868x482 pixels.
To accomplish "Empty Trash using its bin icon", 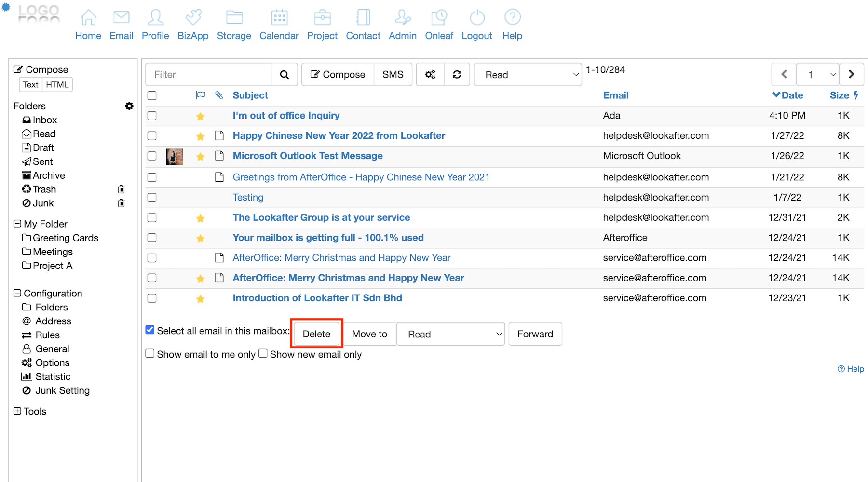I will pos(122,189).
